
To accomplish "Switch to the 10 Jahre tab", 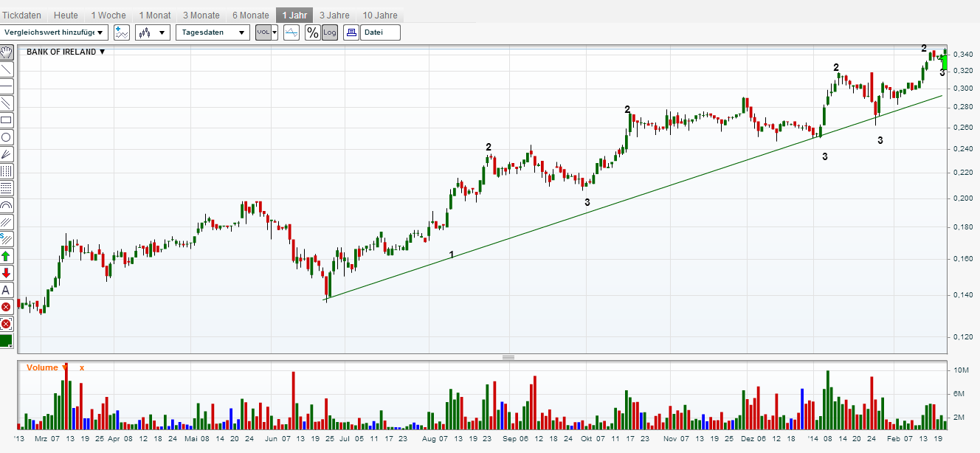I will [x=380, y=15].
